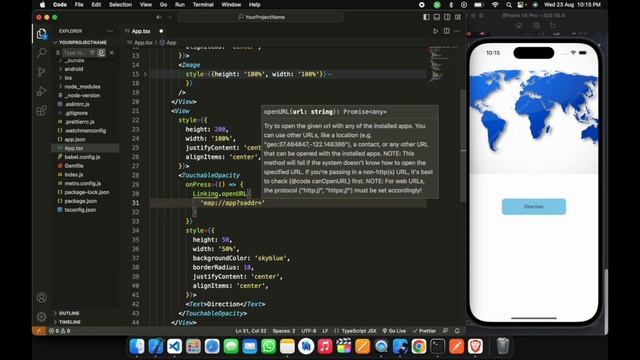640x360 pixels.
Task: Click the editor vertical scrollbar
Action: click(462, 145)
